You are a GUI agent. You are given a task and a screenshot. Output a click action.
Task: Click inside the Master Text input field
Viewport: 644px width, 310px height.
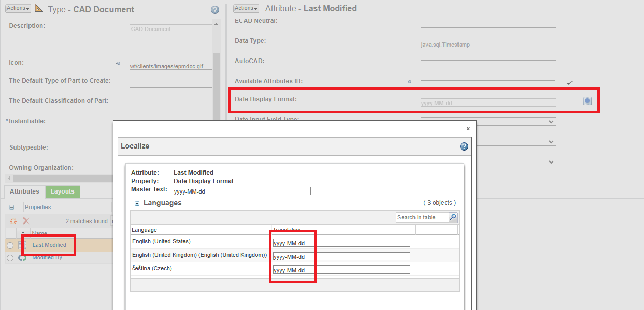tap(241, 190)
